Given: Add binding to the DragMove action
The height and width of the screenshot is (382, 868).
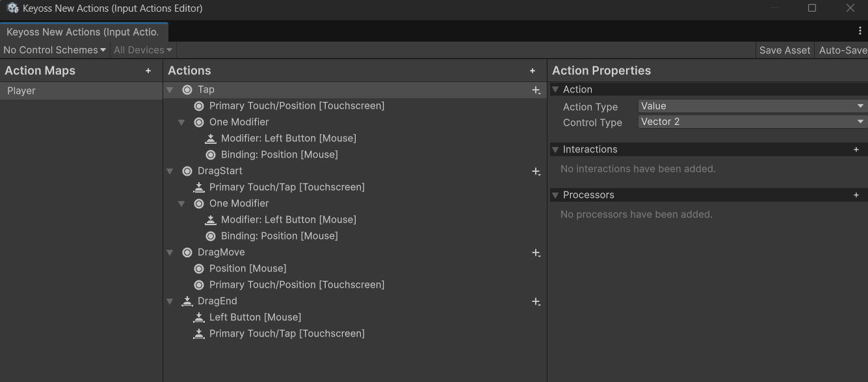Looking at the screenshot, I should click(x=536, y=253).
